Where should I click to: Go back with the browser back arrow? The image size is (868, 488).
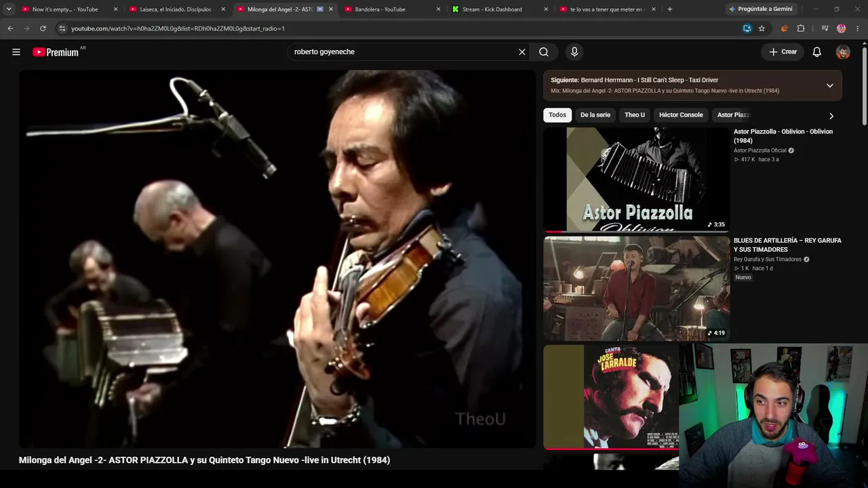point(10,28)
